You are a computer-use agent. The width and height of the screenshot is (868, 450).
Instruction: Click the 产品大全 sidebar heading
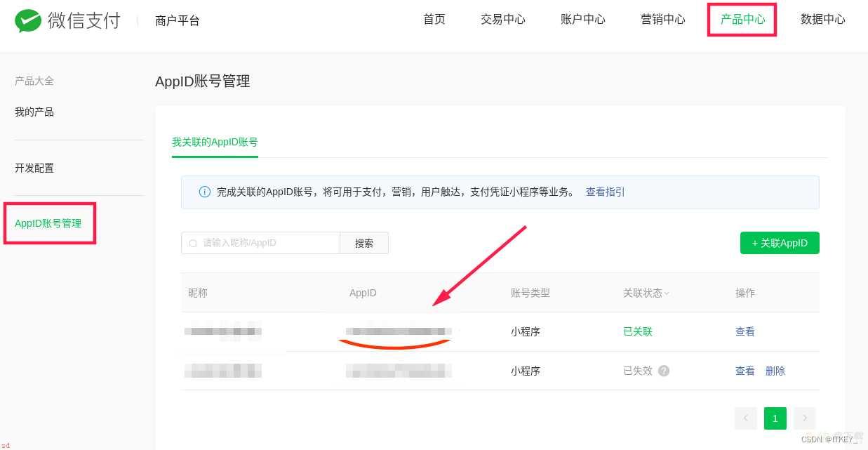tap(34, 81)
